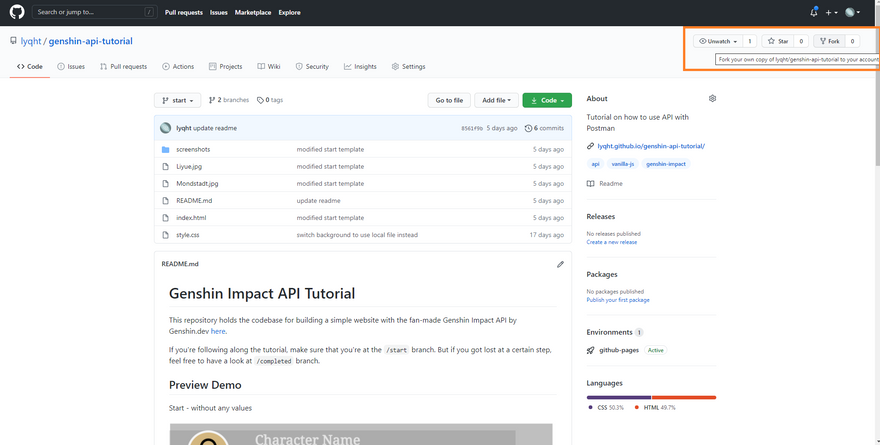The height and width of the screenshot is (445, 880).
Task: Fork the repository
Action: tap(829, 41)
